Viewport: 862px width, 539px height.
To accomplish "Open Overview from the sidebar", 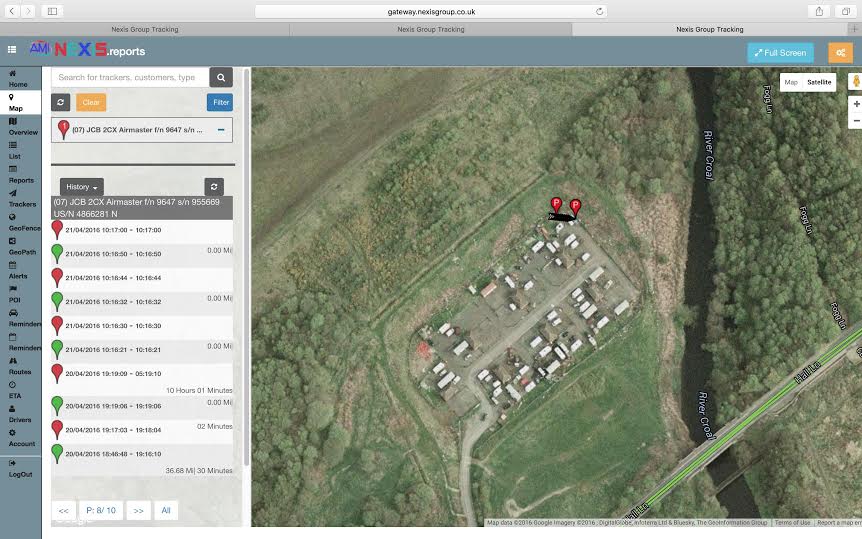I will click(x=23, y=126).
